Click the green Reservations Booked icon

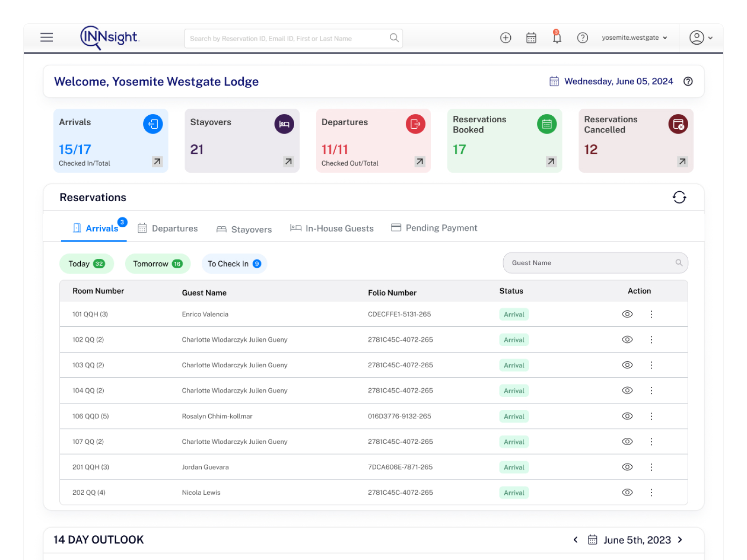click(547, 124)
